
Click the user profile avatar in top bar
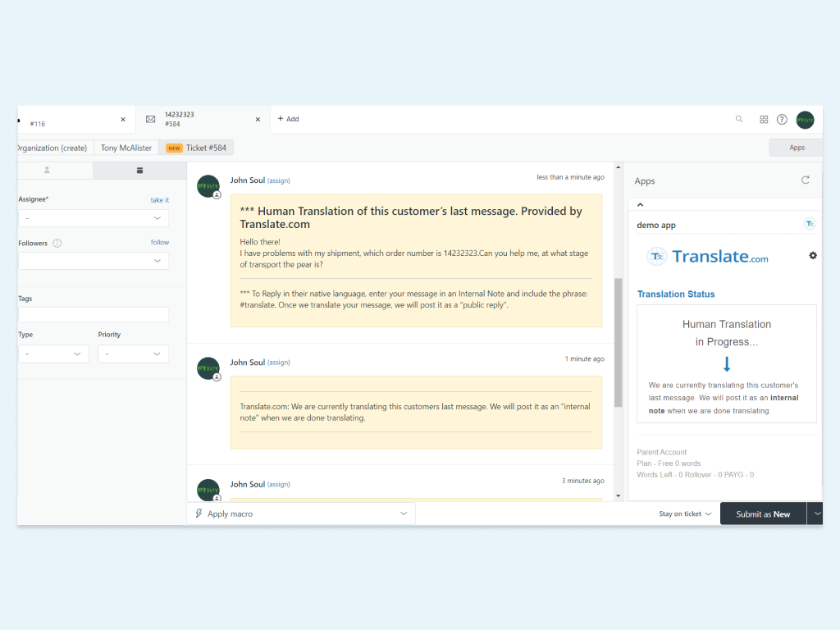click(x=805, y=120)
